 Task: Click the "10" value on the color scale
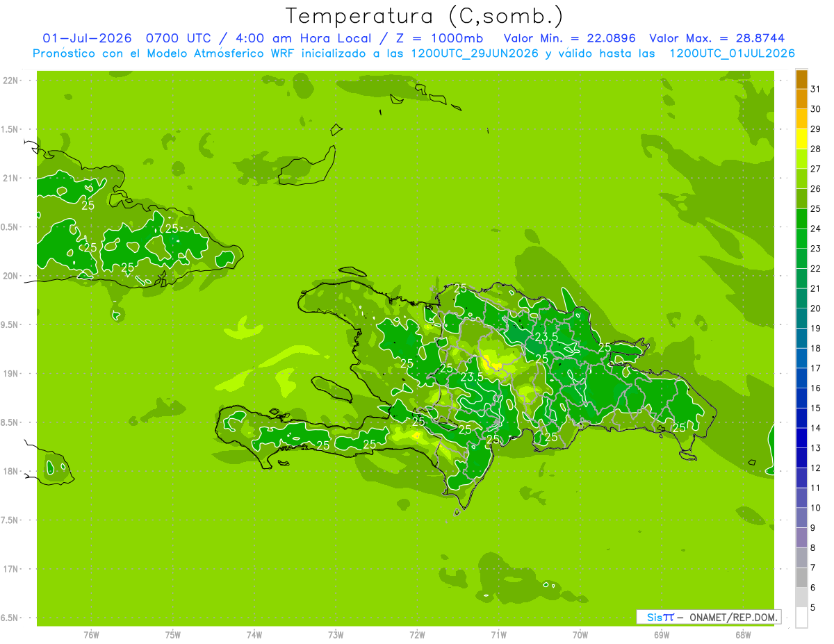tap(815, 508)
